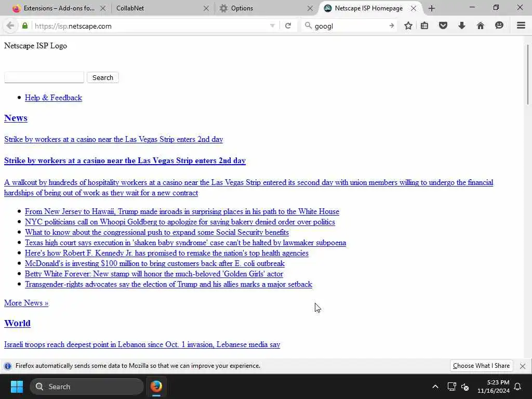Open the Betty White Forever stamp story
This screenshot has height=399, width=532.
coord(154,274)
